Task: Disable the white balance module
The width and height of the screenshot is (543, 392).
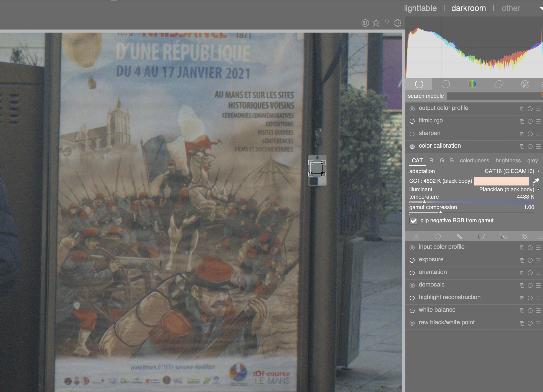Action: point(412,311)
